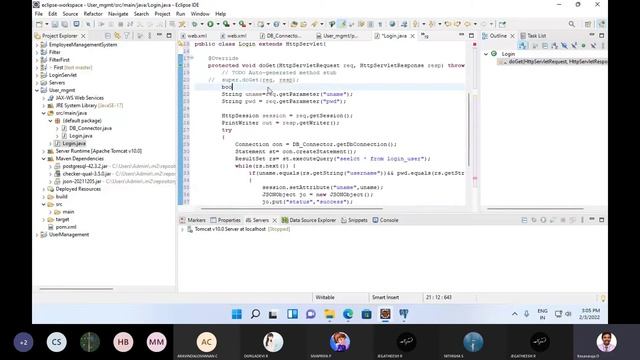Toggle Show Whitespace Characters pilcrow icon
This screenshot has height=360, width=640.
point(380,24)
